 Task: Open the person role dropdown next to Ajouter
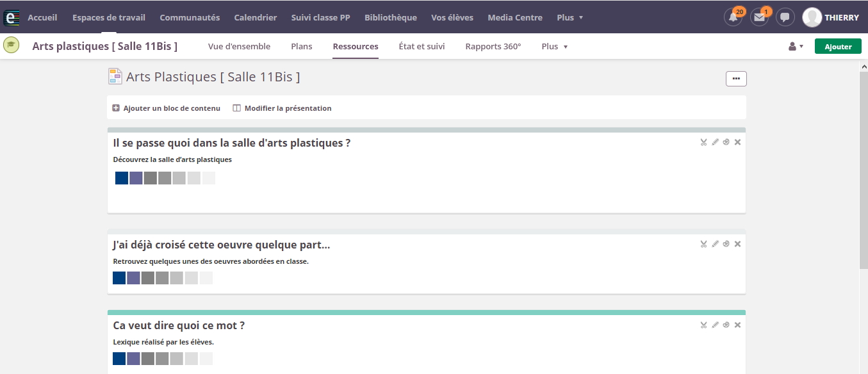point(795,46)
